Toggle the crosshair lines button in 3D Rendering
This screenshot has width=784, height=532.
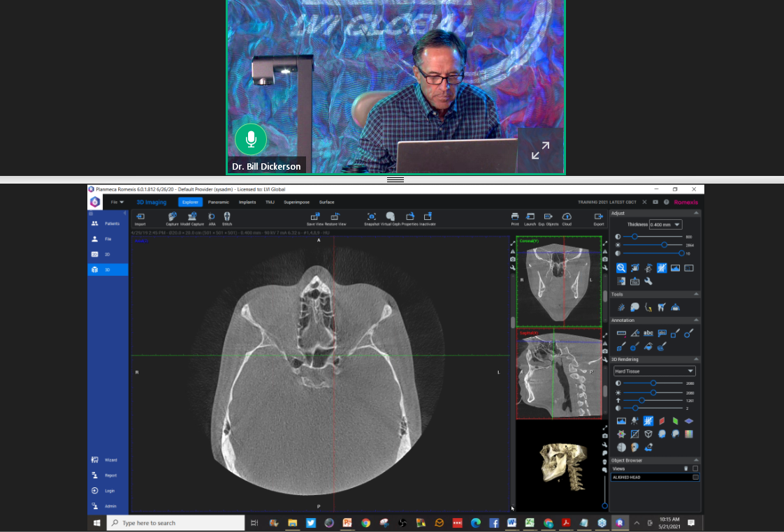(648, 421)
